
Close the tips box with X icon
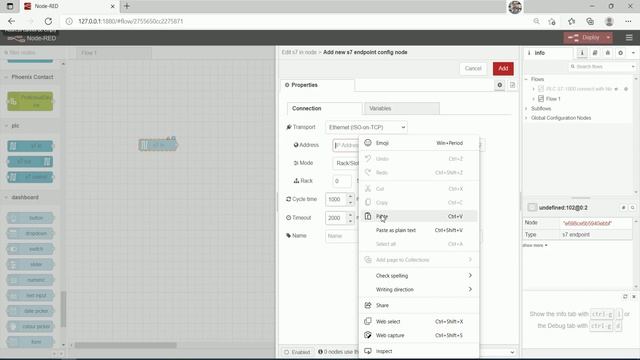634,296
